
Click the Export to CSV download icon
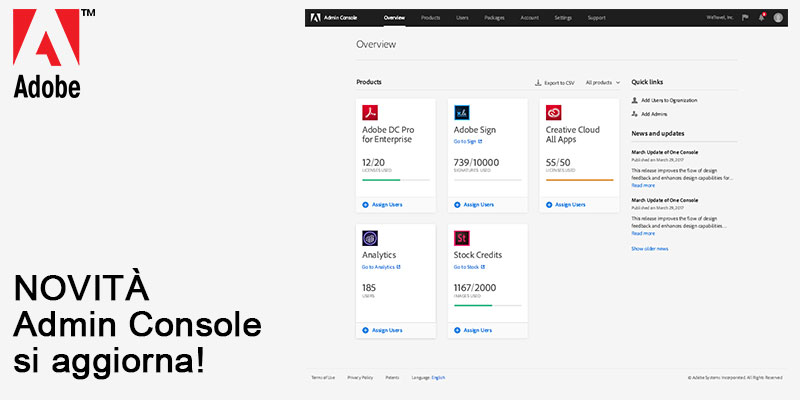[x=538, y=82]
